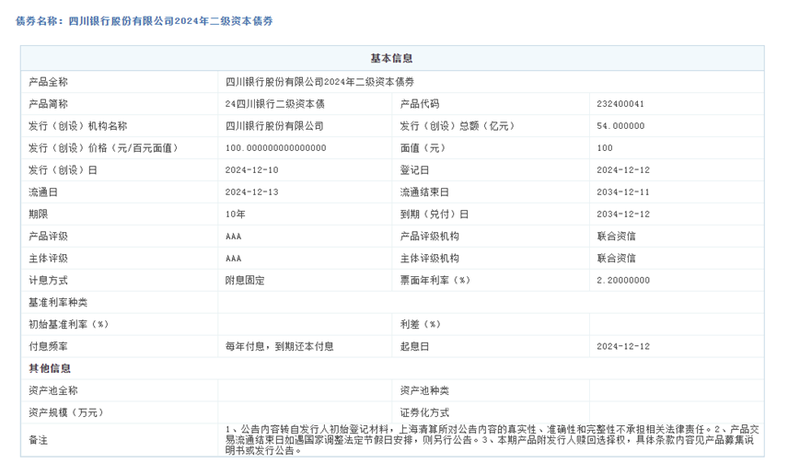Click the 发行（创设）价格（元/百元面值） label
This screenshot has width=800, height=475.
103,148
